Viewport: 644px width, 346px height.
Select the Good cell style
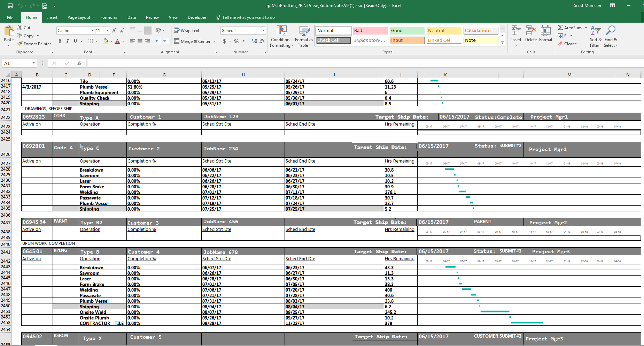tap(407, 31)
